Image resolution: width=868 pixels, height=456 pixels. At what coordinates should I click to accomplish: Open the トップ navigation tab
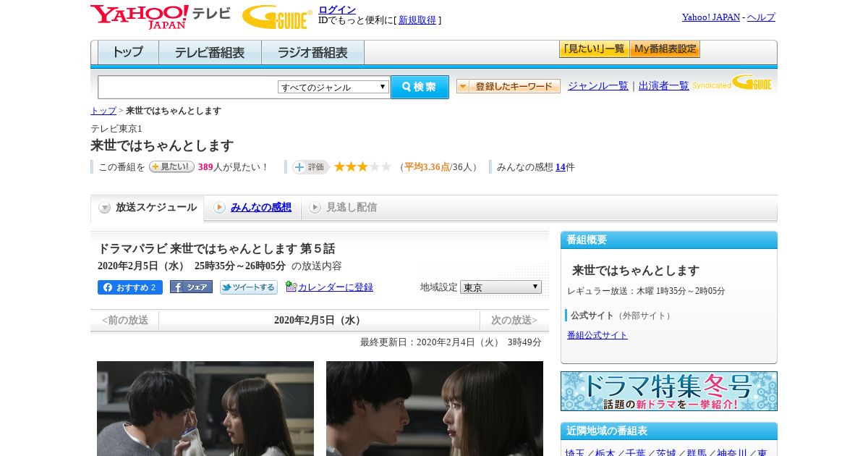(128, 53)
